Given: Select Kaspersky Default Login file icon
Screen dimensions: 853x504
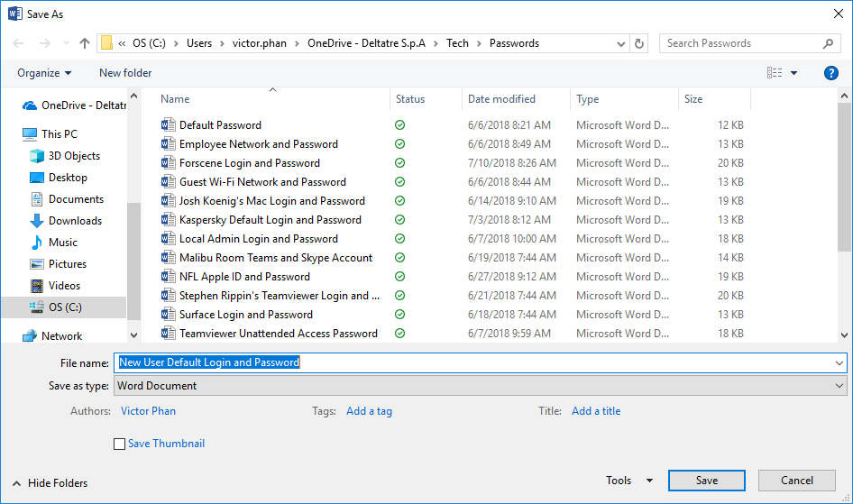Looking at the screenshot, I should pos(168,220).
